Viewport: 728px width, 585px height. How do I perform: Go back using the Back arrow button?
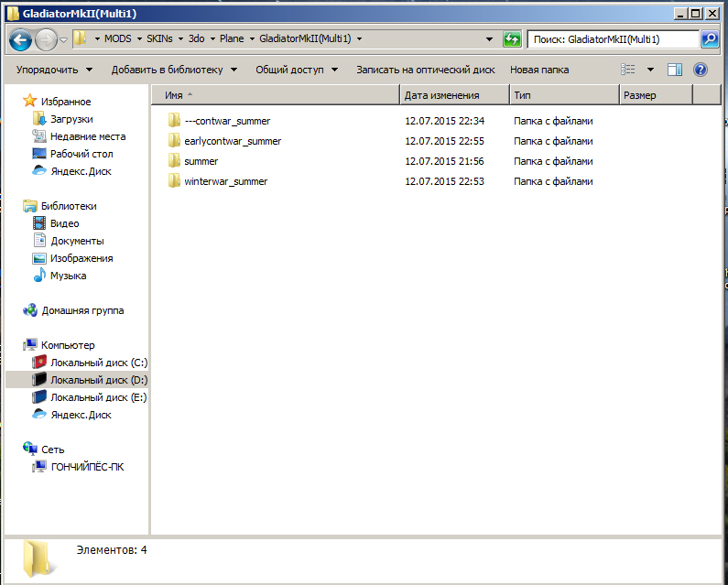tap(20, 40)
